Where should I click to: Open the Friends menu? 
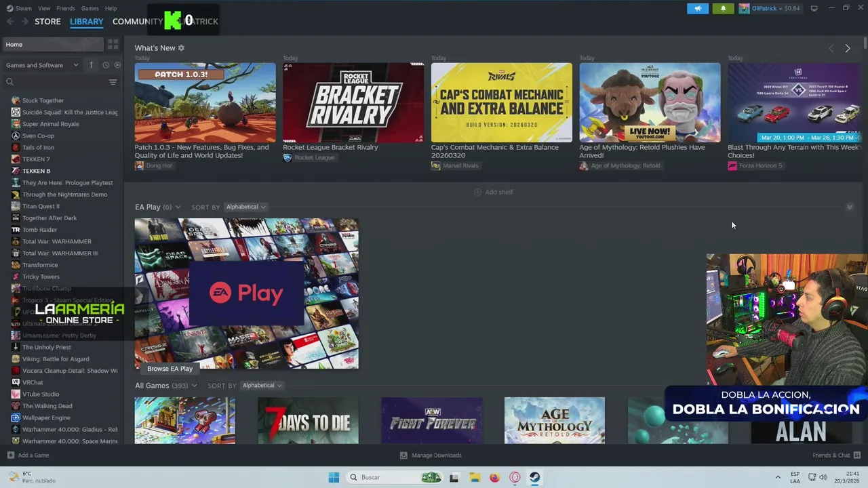tap(66, 8)
